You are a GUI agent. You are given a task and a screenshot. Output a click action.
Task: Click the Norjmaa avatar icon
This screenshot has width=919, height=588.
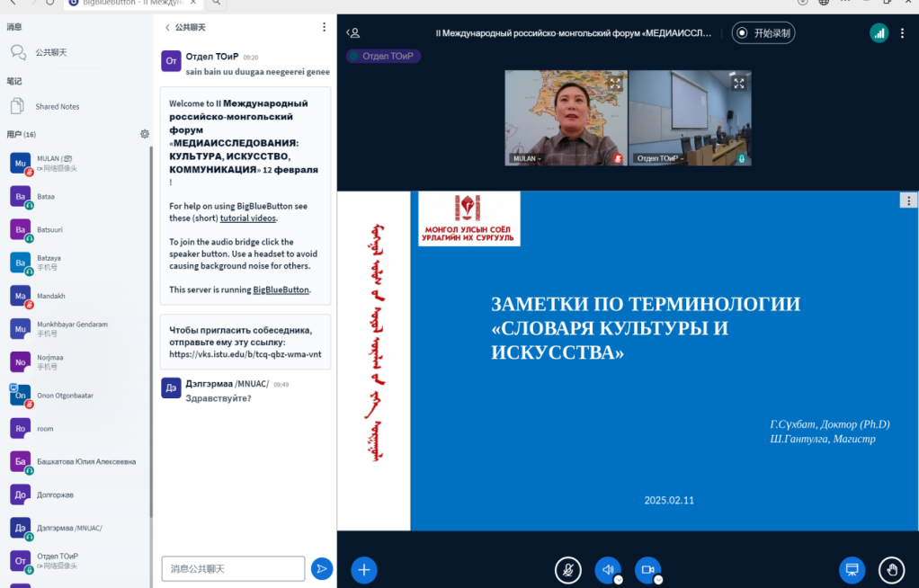click(x=21, y=362)
